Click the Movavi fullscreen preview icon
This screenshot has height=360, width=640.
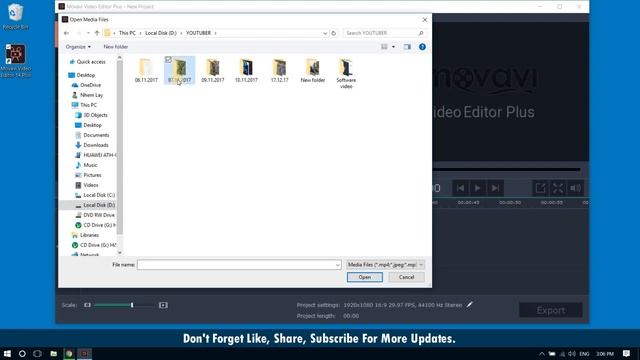(x=558, y=188)
